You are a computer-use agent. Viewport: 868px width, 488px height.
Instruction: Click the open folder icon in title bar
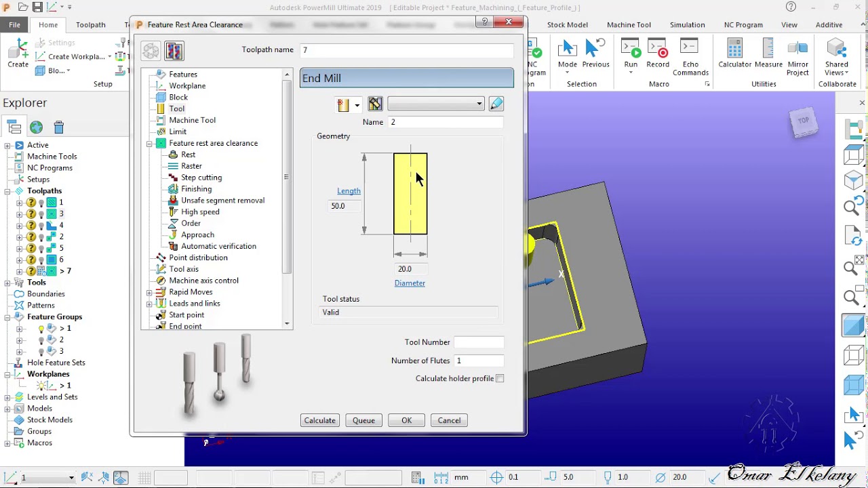point(22,7)
